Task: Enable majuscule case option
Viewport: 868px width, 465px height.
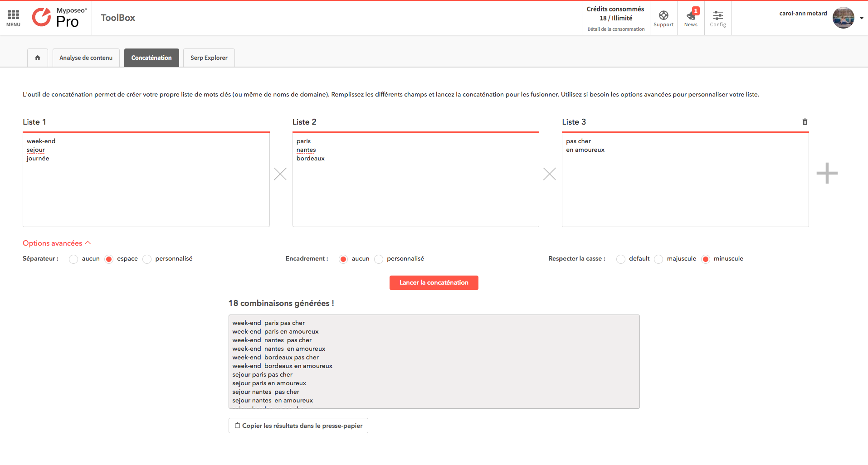Action: pyautogui.click(x=658, y=259)
